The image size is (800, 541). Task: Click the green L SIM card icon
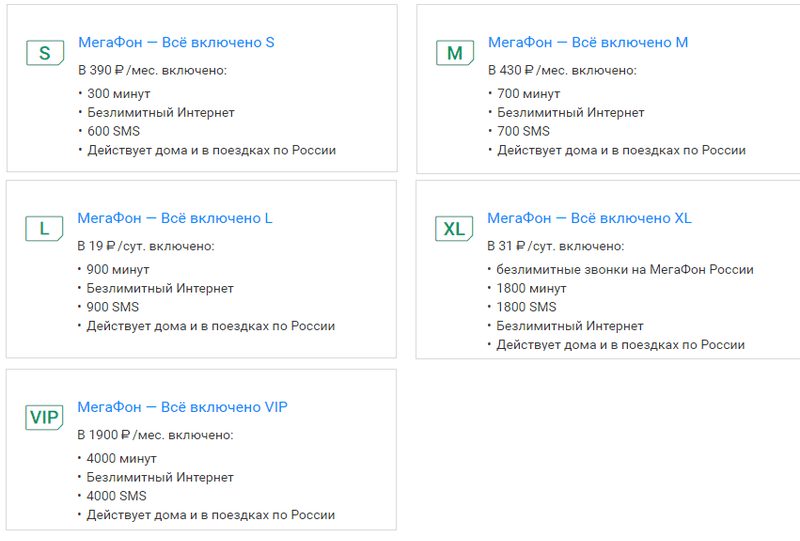point(44,229)
